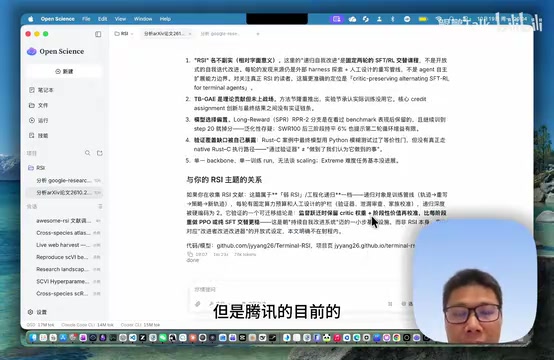This screenshot has height=360, width=554.
Task: Open Finder from the Dock
Action: (x=33, y=338)
